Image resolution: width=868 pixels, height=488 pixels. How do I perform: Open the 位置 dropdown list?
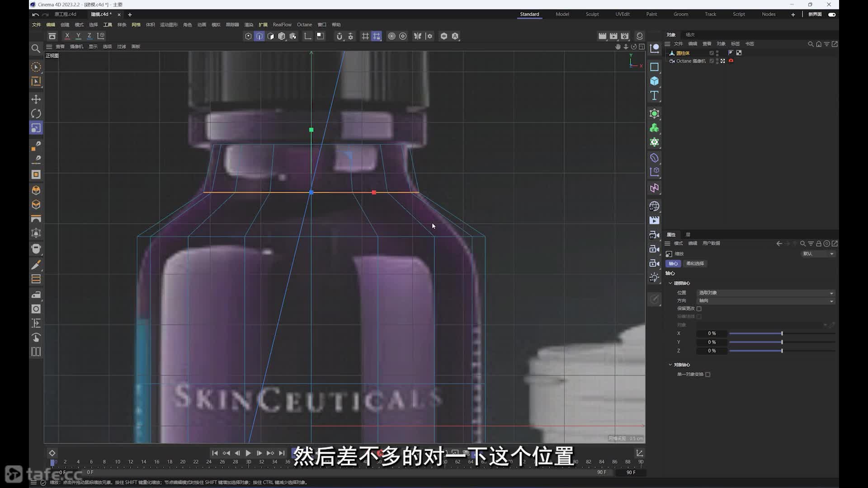coord(766,293)
